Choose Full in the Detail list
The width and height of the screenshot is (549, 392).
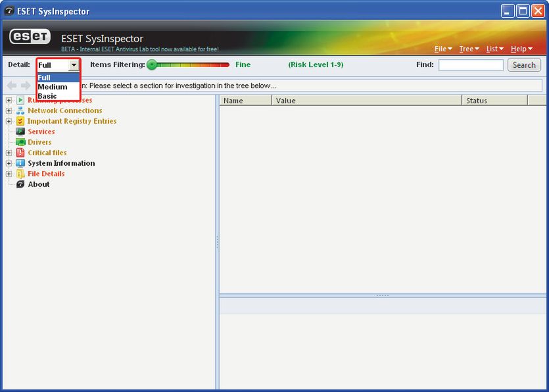click(59, 78)
